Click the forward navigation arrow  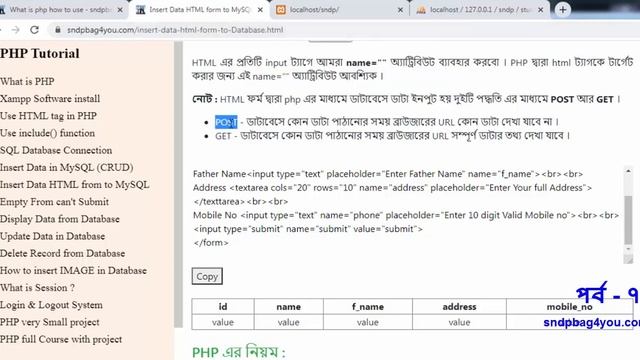click(x=16, y=30)
